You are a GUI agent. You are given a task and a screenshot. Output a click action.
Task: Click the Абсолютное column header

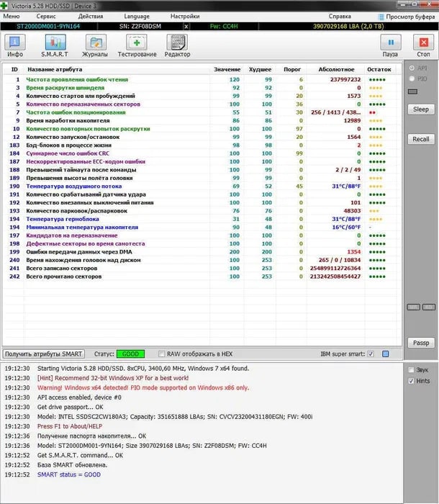tap(336, 69)
